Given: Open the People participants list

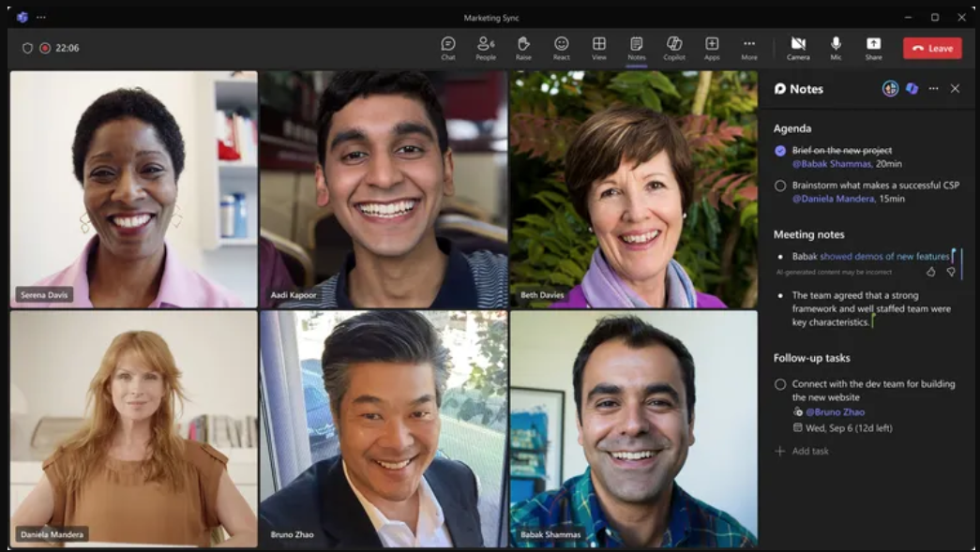Looking at the screenshot, I should click(486, 48).
